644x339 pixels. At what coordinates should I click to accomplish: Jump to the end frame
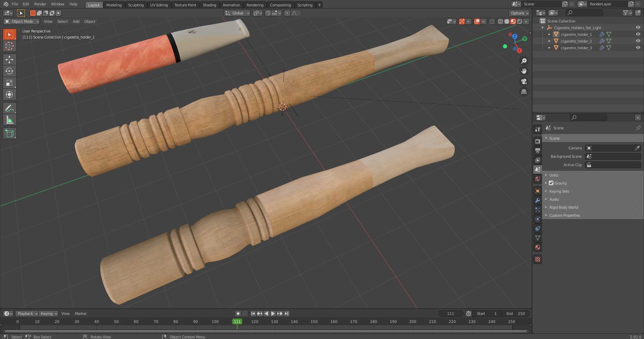click(286, 314)
